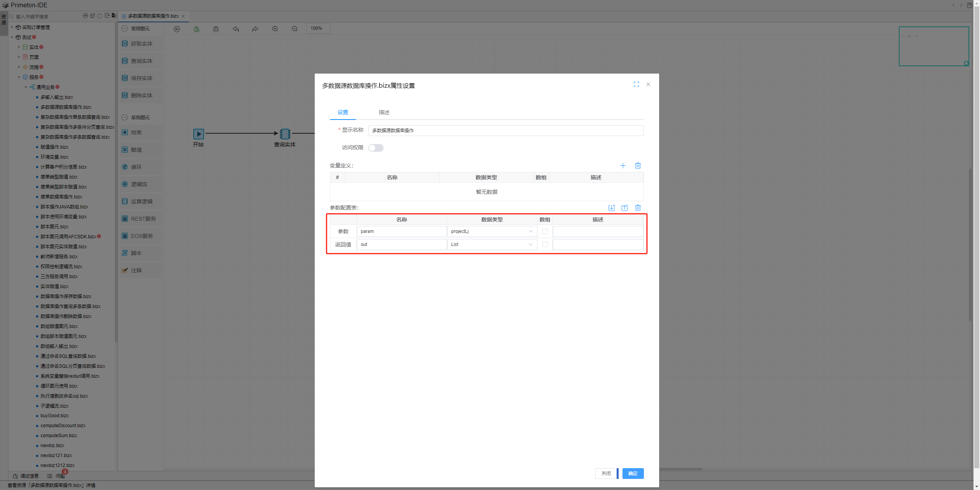Click the 确定 confirm button
The image size is (980, 490).
[632, 474]
